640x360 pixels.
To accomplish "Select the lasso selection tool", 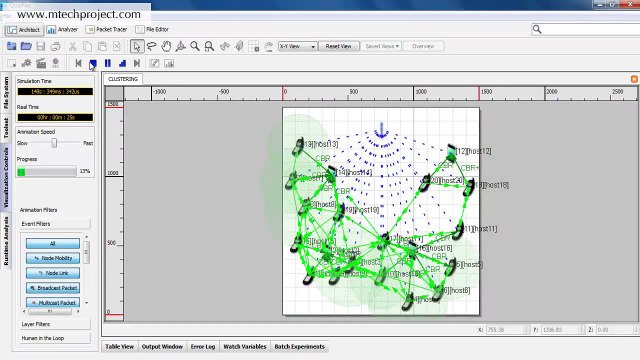I will [152, 46].
